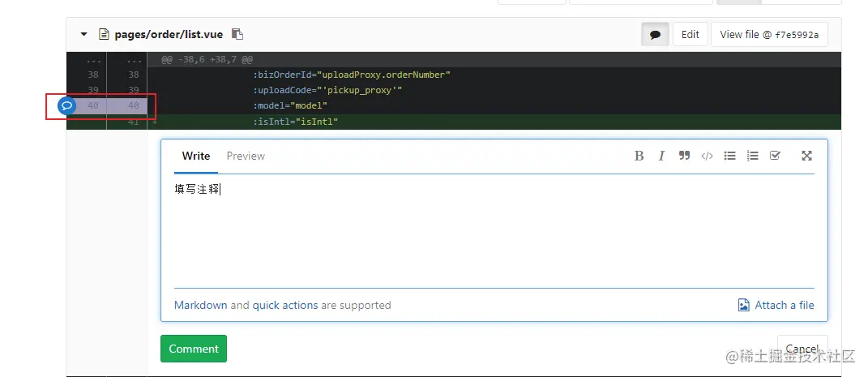Collapse the pages/order/list.vue diff
Screen dimensions: 868x377
click(x=83, y=35)
